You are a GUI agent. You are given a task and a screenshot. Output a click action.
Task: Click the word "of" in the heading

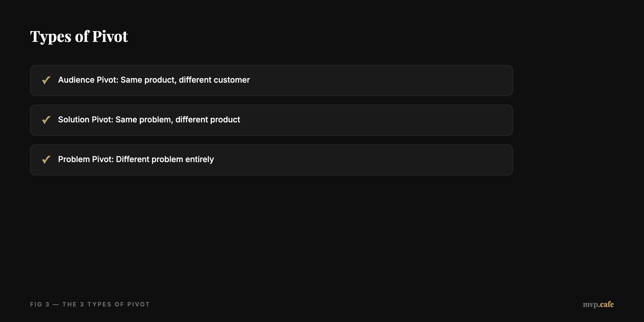pos(82,36)
